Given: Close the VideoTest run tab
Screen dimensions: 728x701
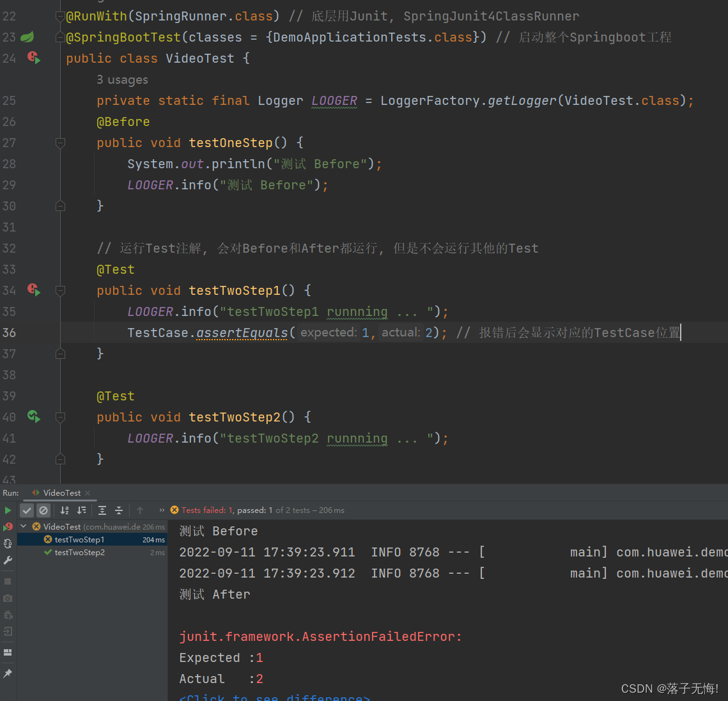Looking at the screenshot, I should pyautogui.click(x=88, y=493).
